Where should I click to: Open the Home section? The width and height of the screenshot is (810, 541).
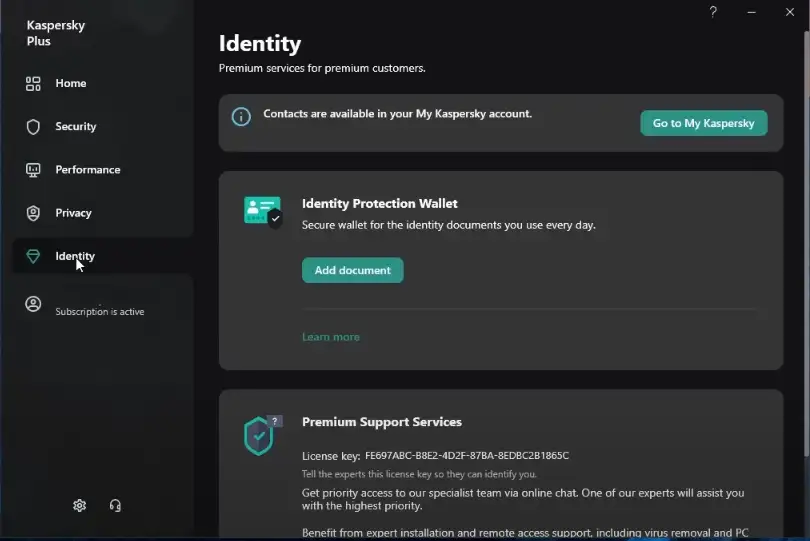(x=71, y=84)
